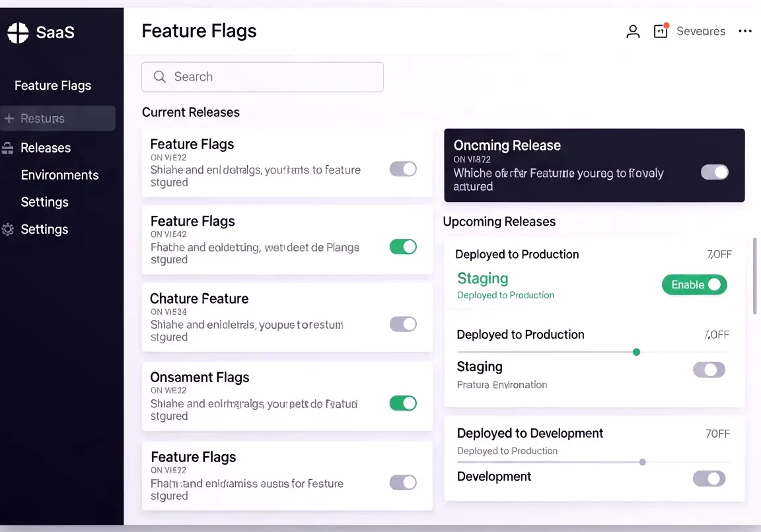Toggle the Staging Pratura Environation switch

click(x=709, y=370)
